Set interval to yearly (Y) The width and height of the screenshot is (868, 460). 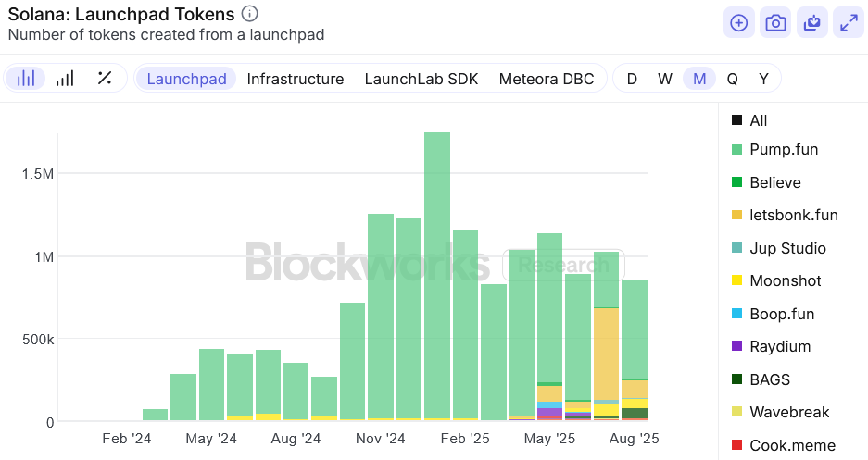(763, 79)
